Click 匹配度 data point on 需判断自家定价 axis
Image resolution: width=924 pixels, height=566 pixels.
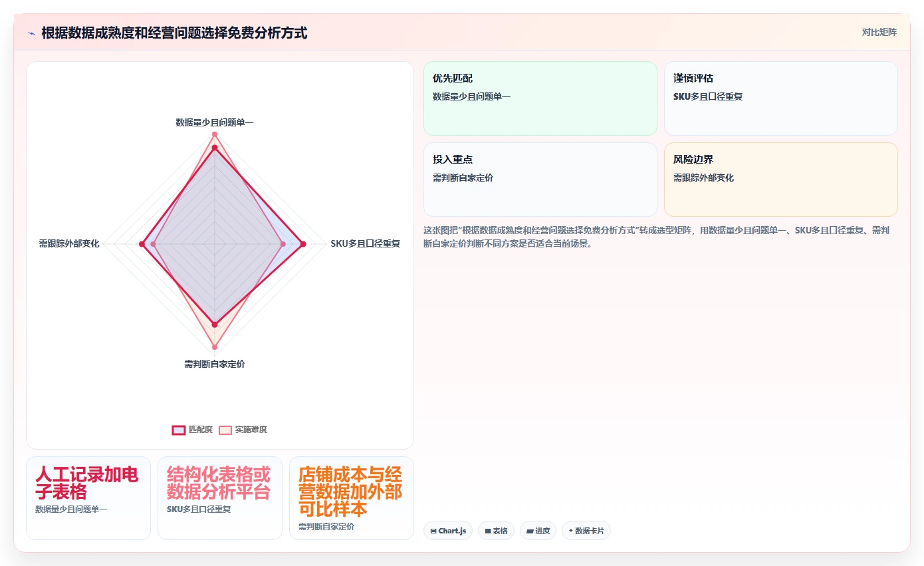point(215,325)
